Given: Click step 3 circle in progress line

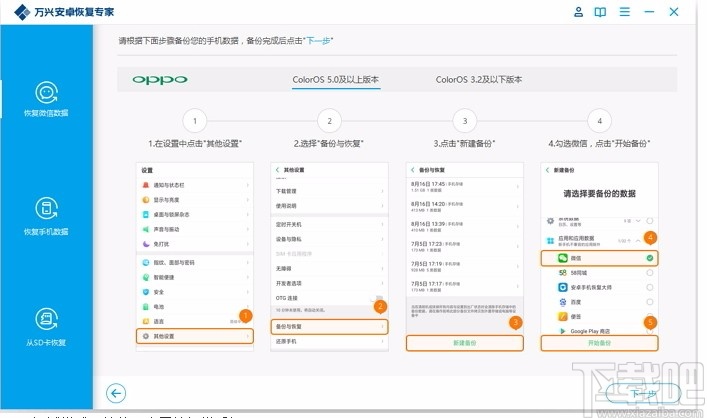Looking at the screenshot, I should point(464,121).
